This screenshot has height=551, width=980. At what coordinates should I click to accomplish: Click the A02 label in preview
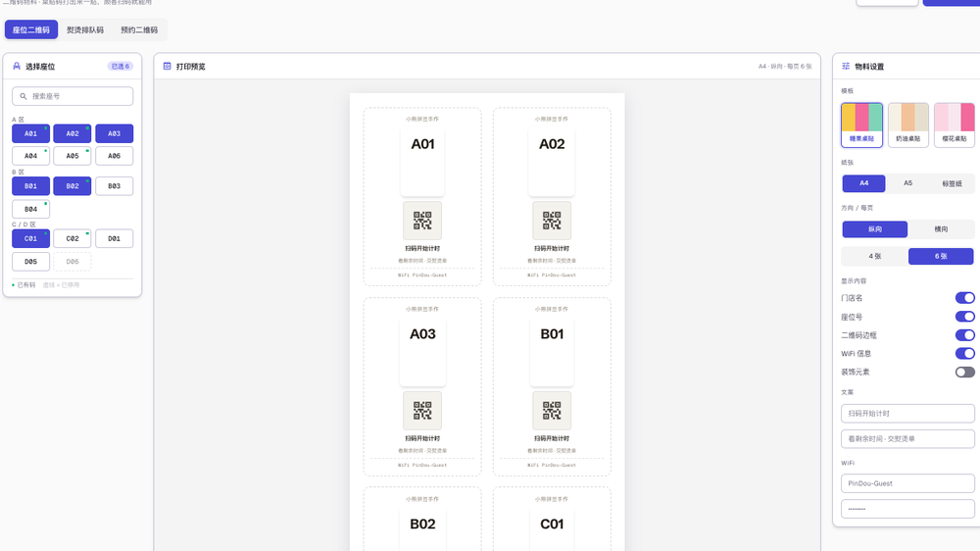coord(552,144)
